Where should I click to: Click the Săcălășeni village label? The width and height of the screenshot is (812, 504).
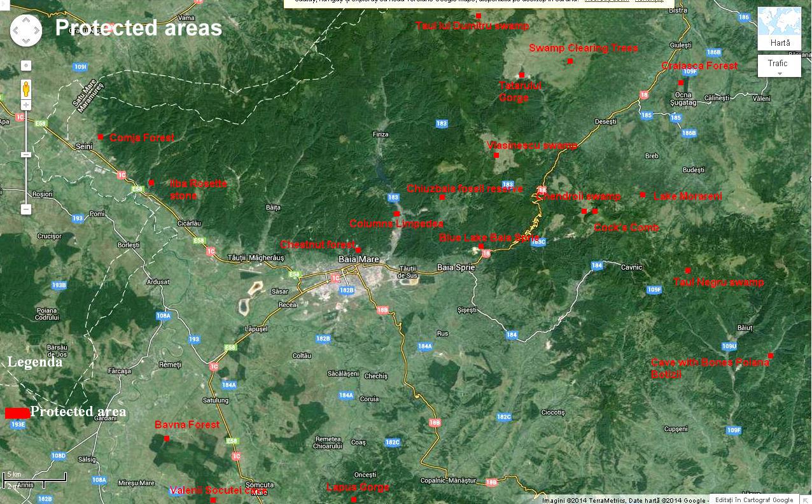point(342,374)
